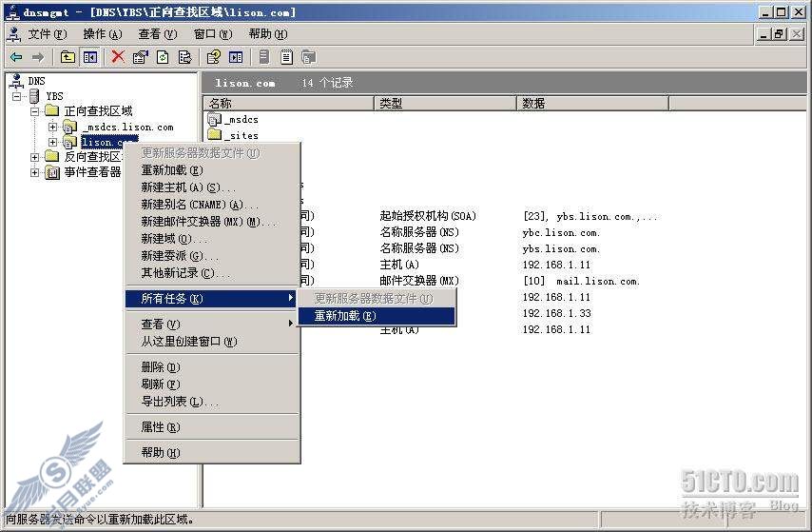Go back with the left arrow toolbar icon
The width and height of the screenshot is (812, 532).
pos(16,57)
